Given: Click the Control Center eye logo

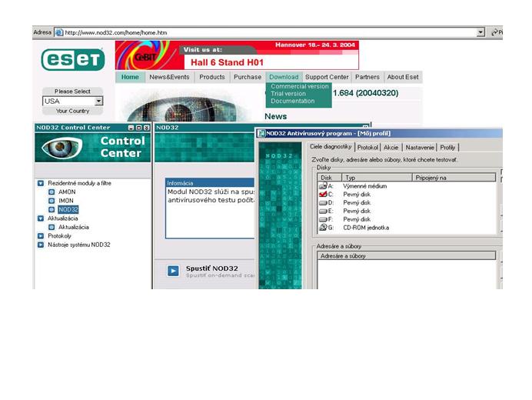Looking at the screenshot, I should pos(62,147).
